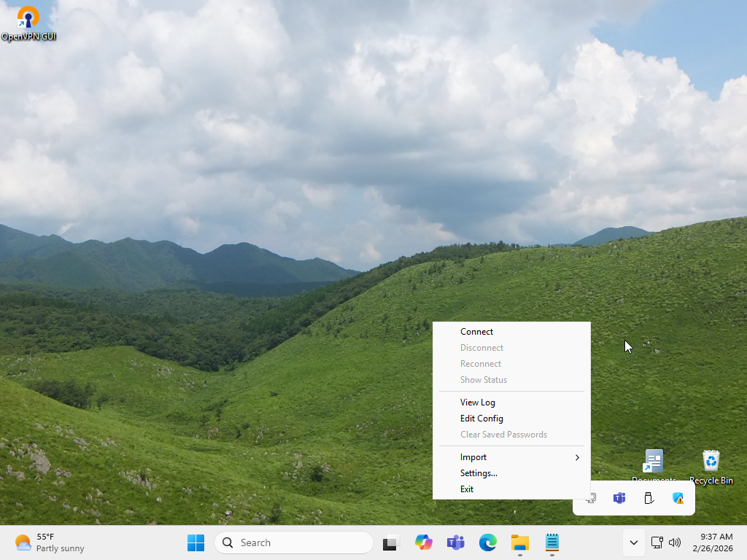Select the Recycle Bin desktop icon
The image size is (747, 560).
(x=711, y=467)
